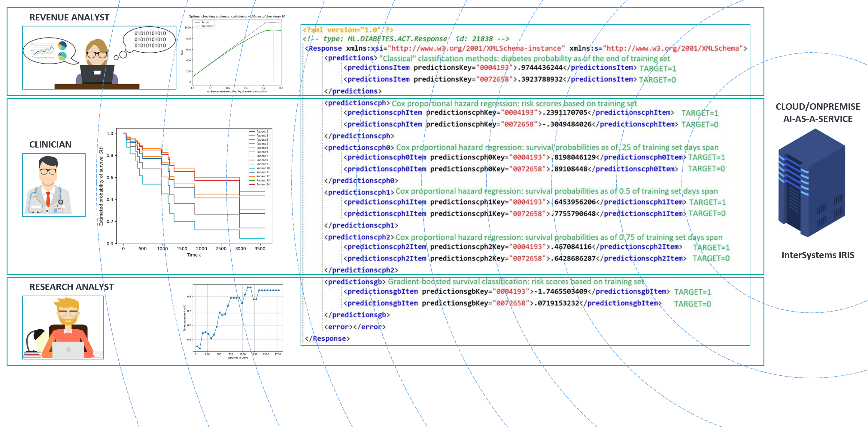Click the ML.DIABETES.ACT.Response comment line
The height and width of the screenshot is (427, 868).
405,39
